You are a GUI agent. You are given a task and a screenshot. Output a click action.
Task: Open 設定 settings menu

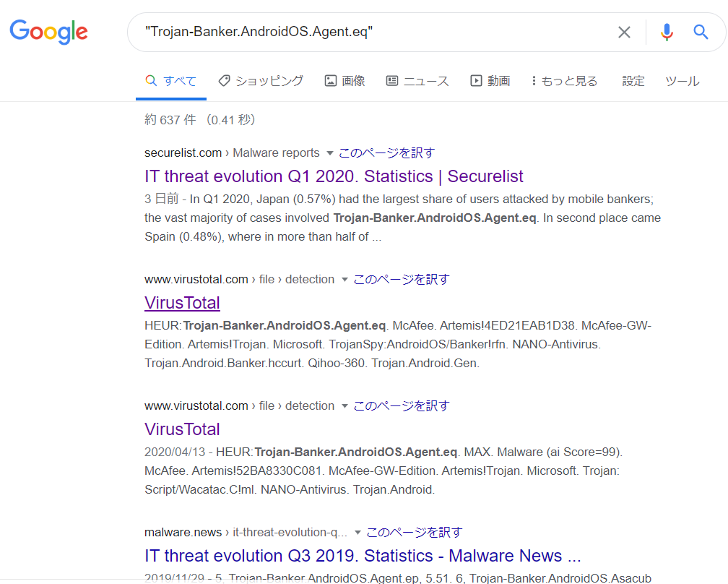pos(633,81)
